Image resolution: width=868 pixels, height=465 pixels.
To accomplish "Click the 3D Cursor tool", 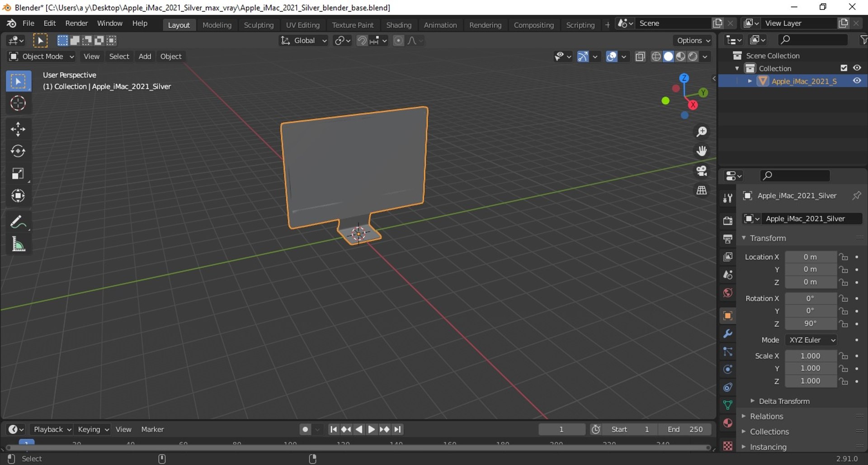I will click(x=18, y=104).
